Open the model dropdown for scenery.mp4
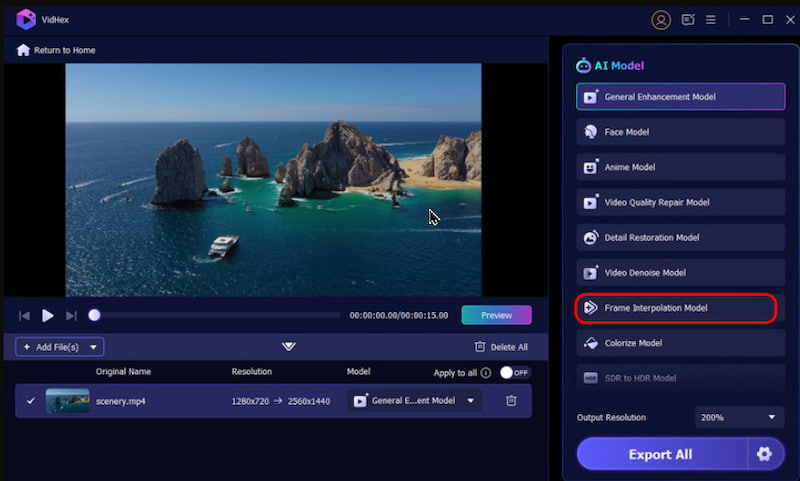The width and height of the screenshot is (800, 481). pos(414,401)
